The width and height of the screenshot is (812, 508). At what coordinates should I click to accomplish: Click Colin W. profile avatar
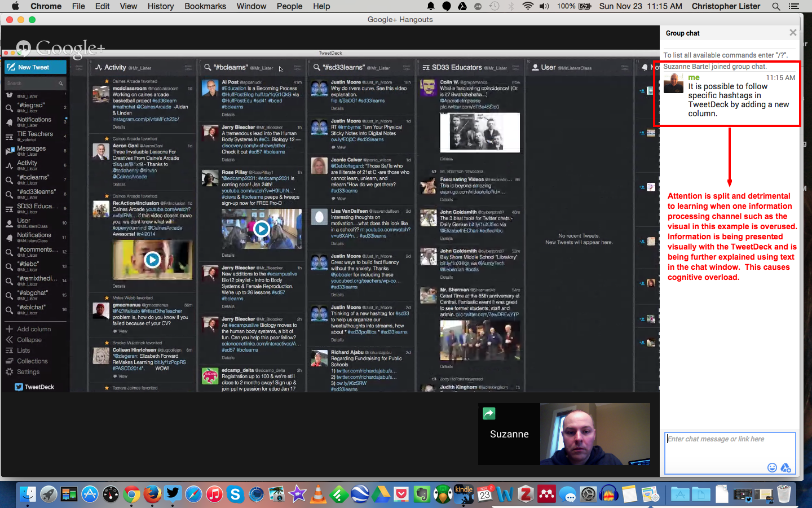click(429, 88)
